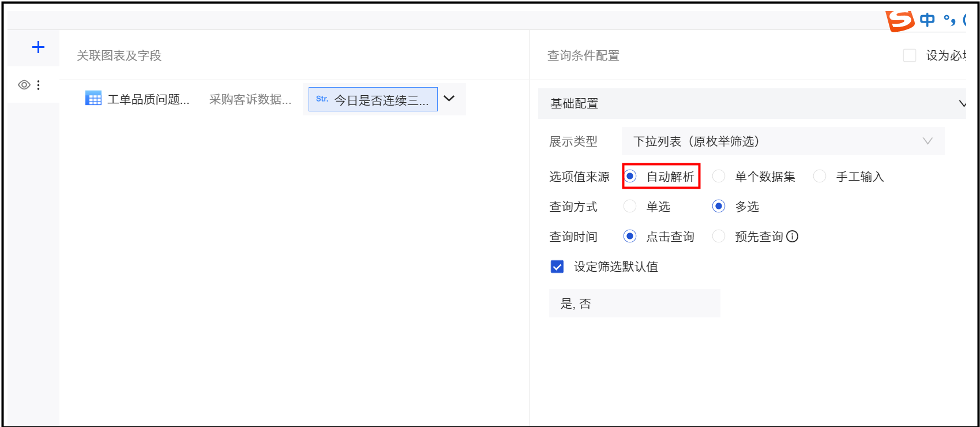Expand the field selector chevron arrow
Image resolution: width=980 pixels, height=427 pixels.
pyautogui.click(x=449, y=99)
